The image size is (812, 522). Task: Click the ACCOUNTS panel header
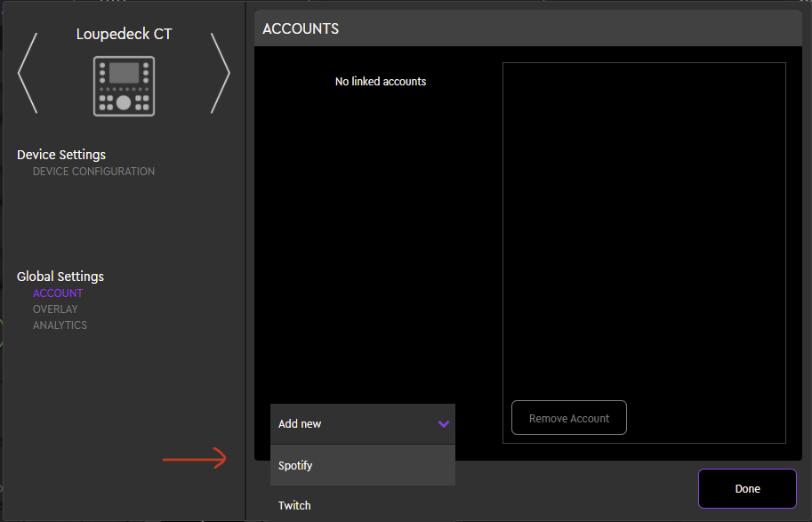pyautogui.click(x=301, y=28)
